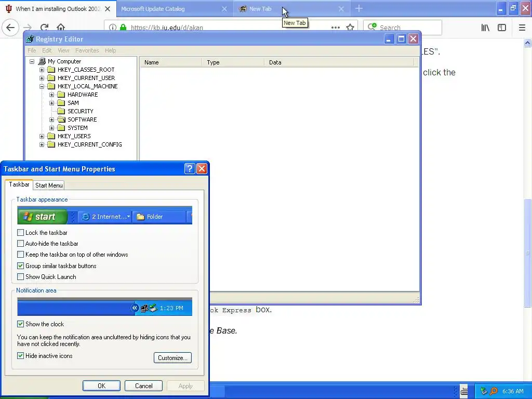
Task: Expand the HARDWARE key
Action: coord(51,95)
